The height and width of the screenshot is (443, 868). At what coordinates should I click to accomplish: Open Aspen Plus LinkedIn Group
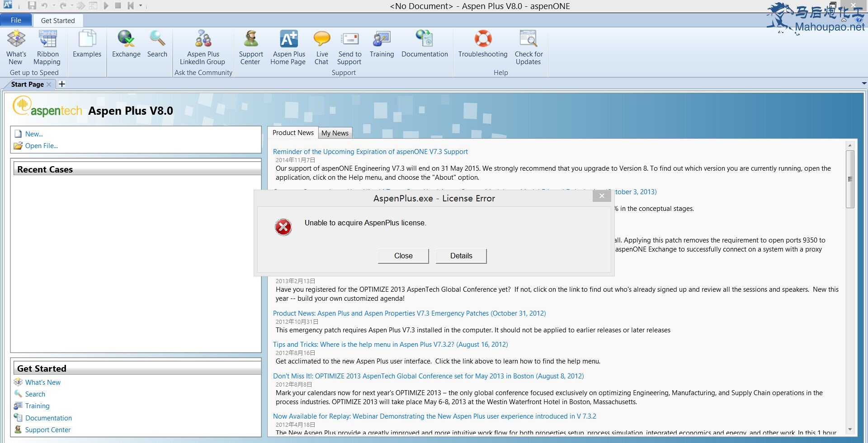coord(203,47)
